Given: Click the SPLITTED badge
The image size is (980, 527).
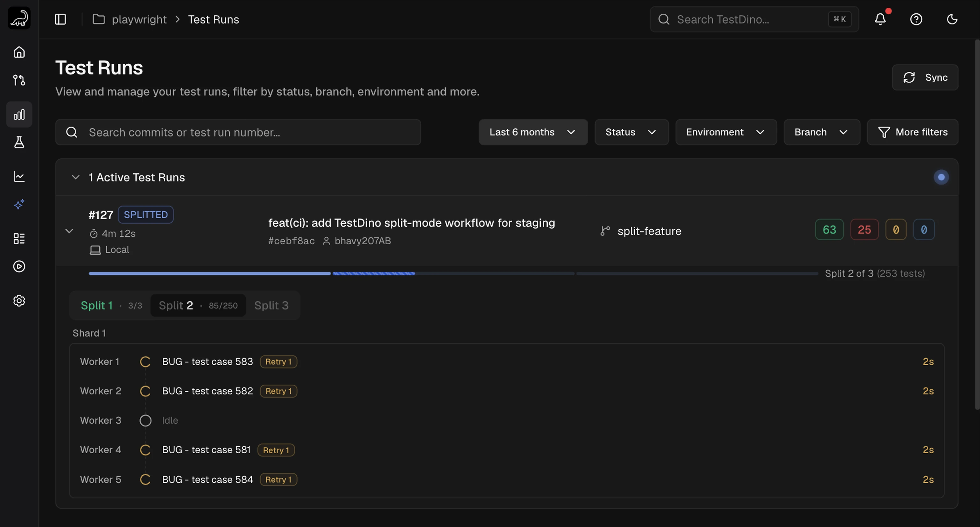Looking at the screenshot, I should click(x=146, y=215).
